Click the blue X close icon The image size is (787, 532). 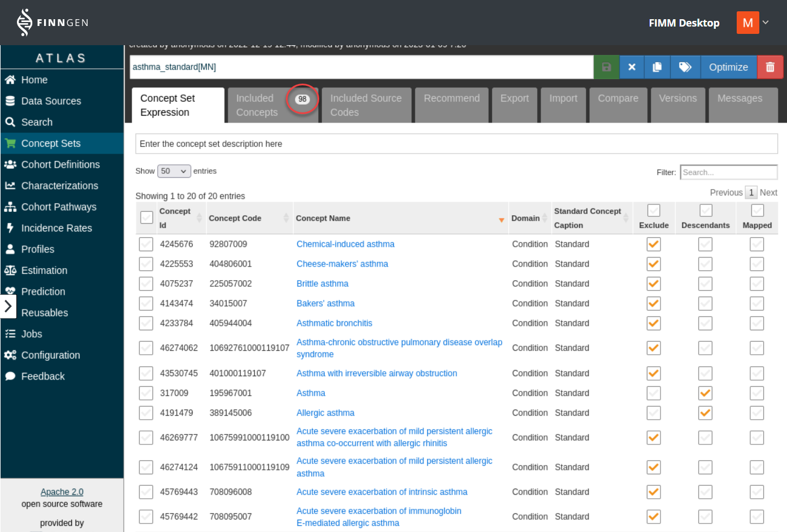click(x=632, y=67)
